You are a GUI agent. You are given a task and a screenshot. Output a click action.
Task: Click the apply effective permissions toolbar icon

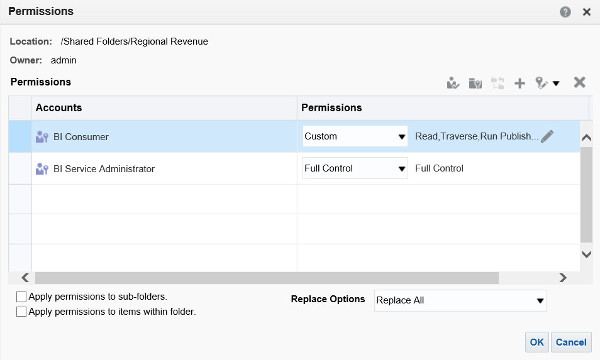point(497,83)
